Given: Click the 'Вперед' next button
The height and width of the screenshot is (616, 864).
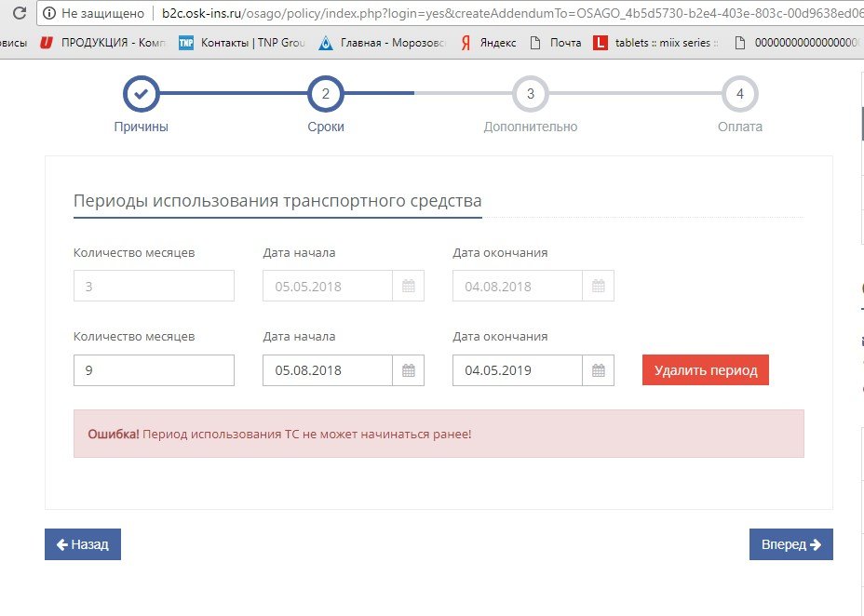Looking at the screenshot, I should pos(790,544).
